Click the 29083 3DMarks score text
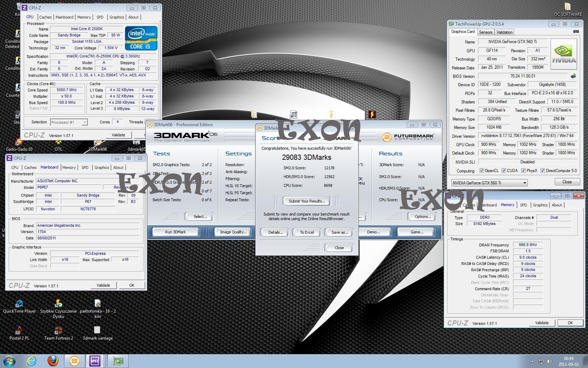Screen dimensions: 588x368 (307, 157)
